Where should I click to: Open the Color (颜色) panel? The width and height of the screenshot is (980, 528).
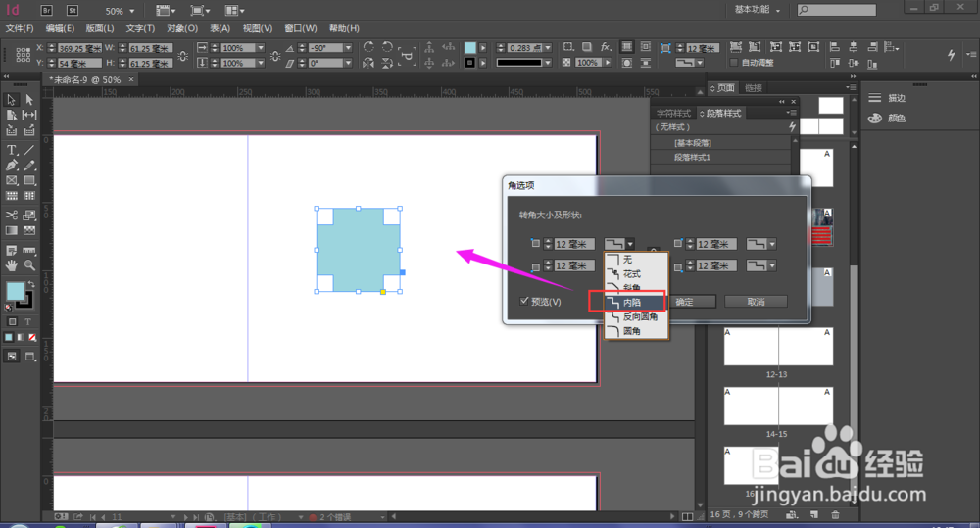pyautogui.click(x=888, y=119)
